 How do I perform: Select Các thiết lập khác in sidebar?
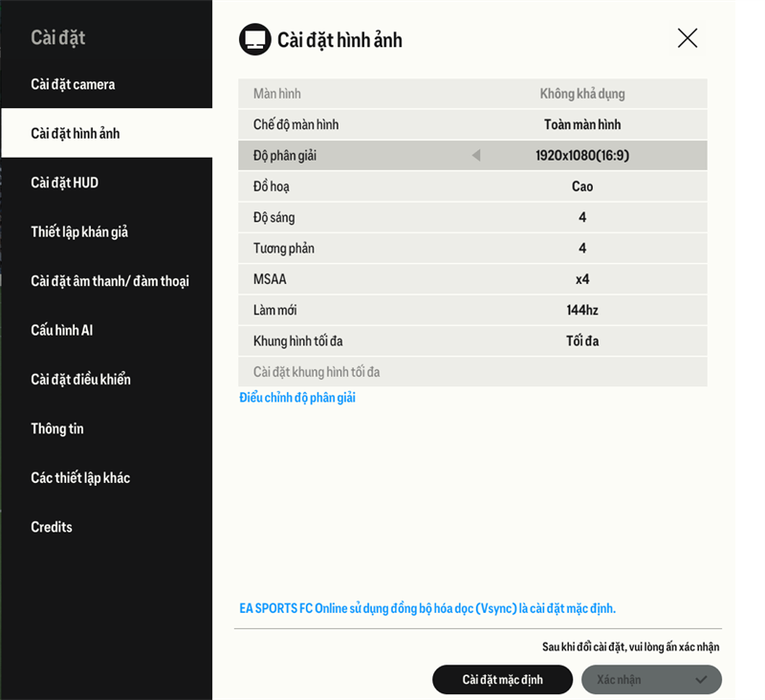80,478
